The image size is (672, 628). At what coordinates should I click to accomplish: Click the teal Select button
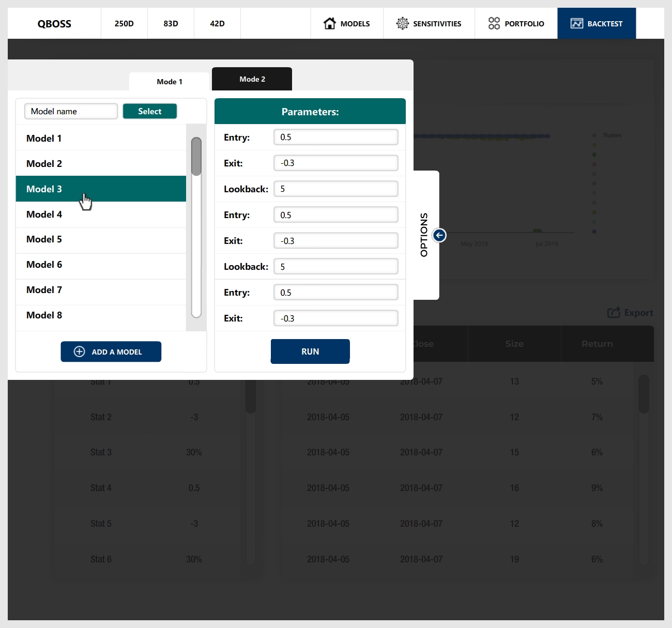[150, 111]
